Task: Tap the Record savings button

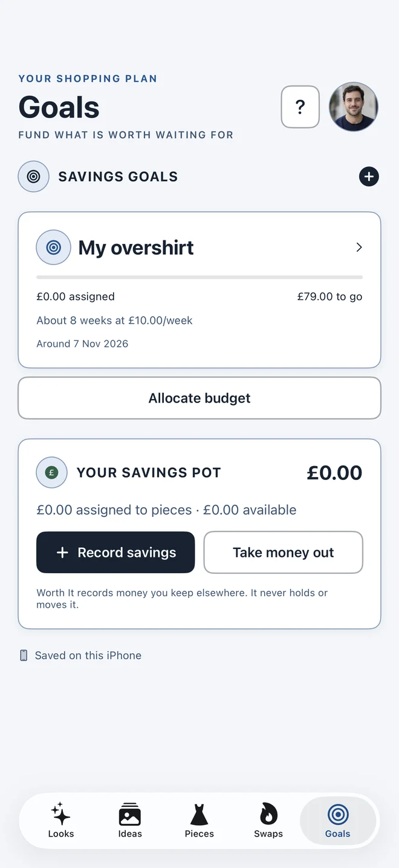Action: click(115, 553)
